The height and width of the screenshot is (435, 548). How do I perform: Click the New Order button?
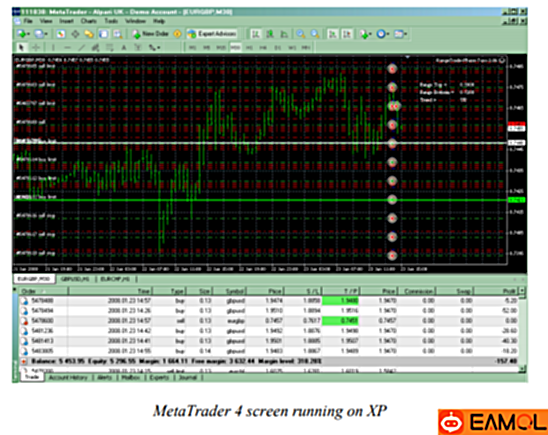(x=151, y=34)
